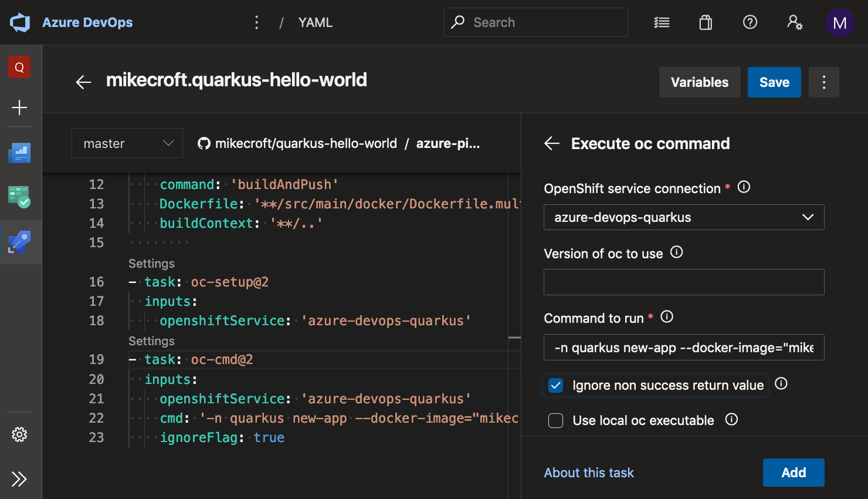Open Settings above oc-cmd@2 task

point(151,341)
